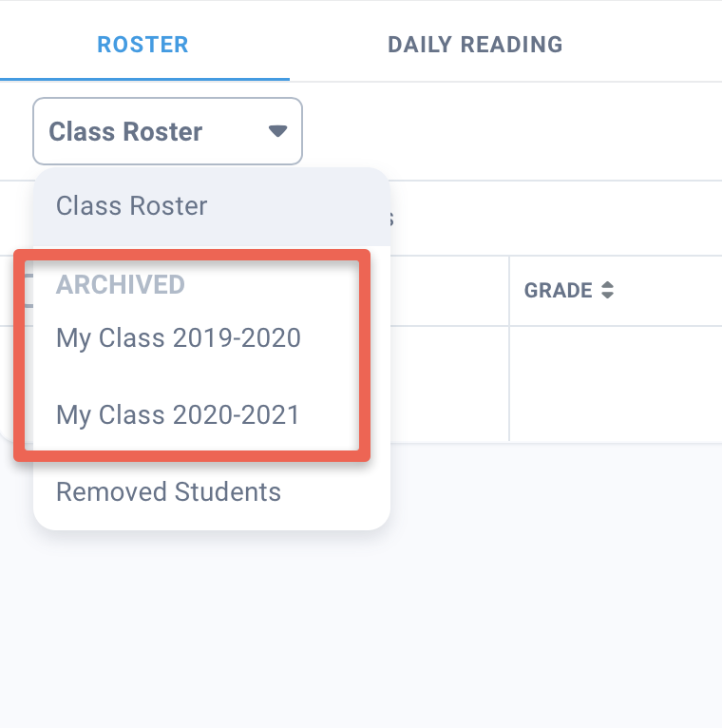Choose archived My Class 2019-2020
The height and width of the screenshot is (728, 722).
point(179,337)
